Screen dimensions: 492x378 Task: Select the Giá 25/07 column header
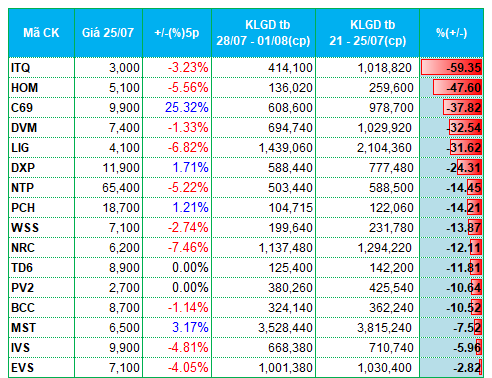click(x=108, y=33)
